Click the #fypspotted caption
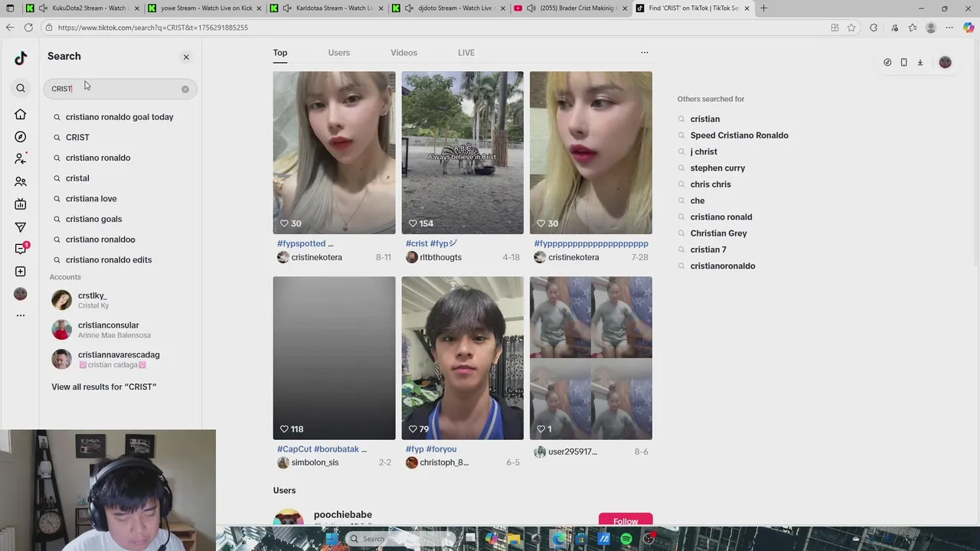This screenshot has height=551, width=980. pos(305,243)
